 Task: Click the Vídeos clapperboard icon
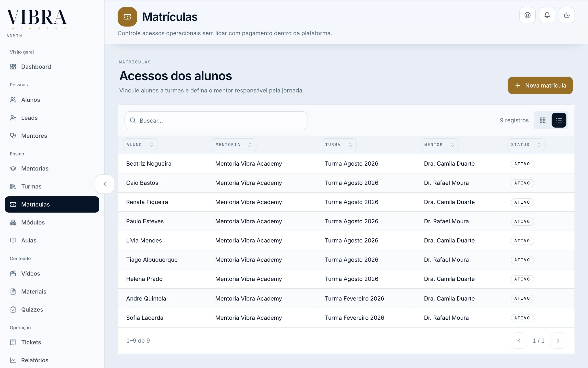coord(13,274)
